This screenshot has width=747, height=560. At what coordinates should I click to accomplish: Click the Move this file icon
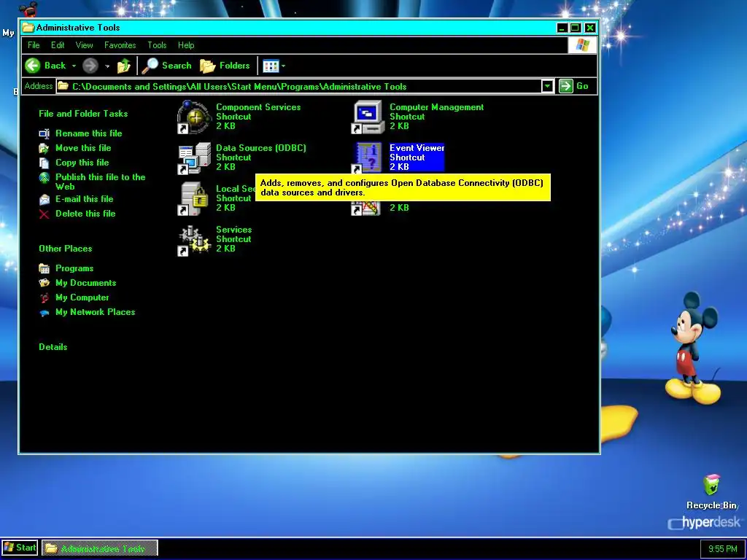coord(44,149)
